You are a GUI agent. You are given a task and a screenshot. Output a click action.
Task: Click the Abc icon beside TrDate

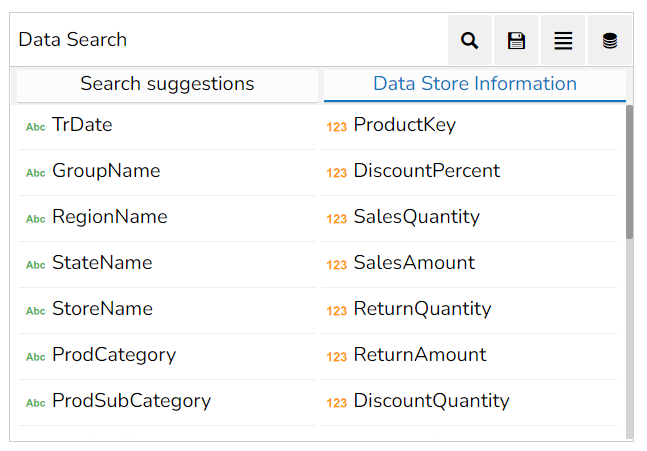tap(35, 127)
